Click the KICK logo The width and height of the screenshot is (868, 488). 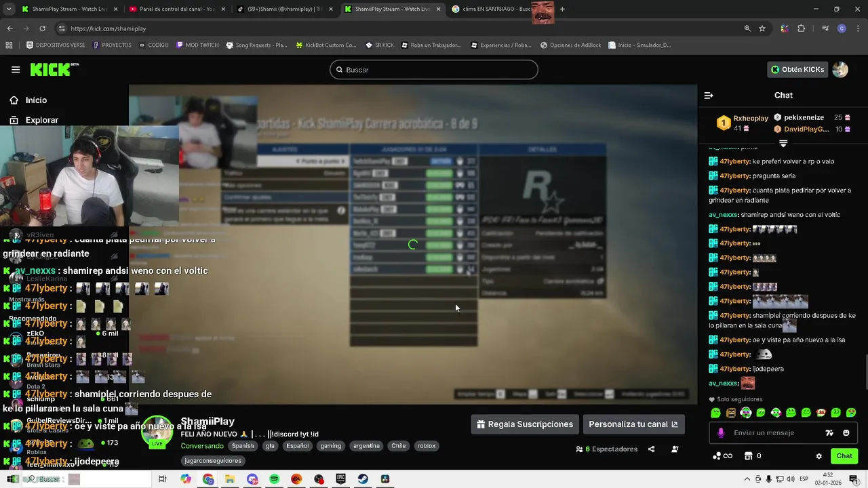(54, 69)
